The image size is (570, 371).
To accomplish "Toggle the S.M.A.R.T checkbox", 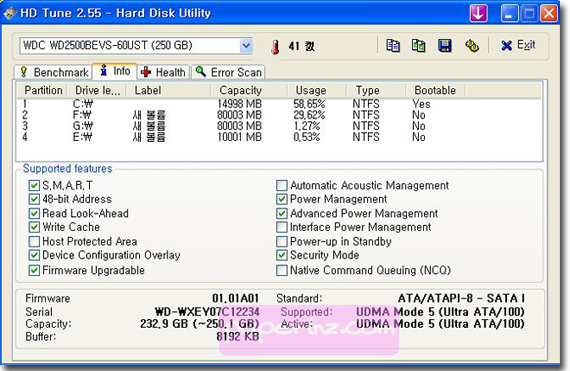I will pyautogui.click(x=34, y=186).
